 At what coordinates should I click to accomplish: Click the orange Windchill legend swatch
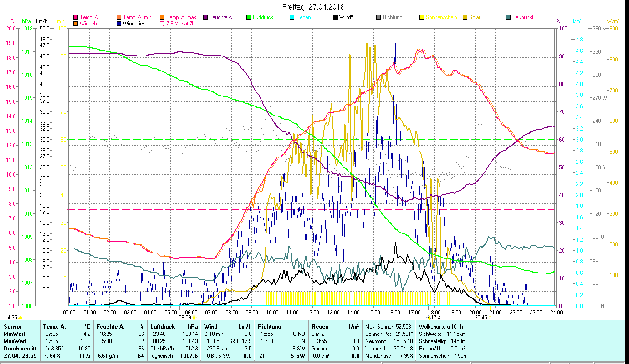click(x=76, y=24)
